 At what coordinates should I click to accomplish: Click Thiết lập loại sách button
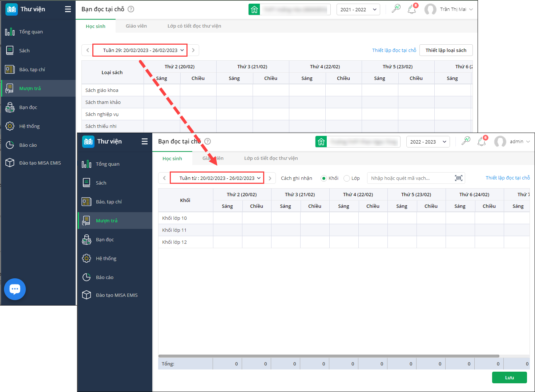446,50
